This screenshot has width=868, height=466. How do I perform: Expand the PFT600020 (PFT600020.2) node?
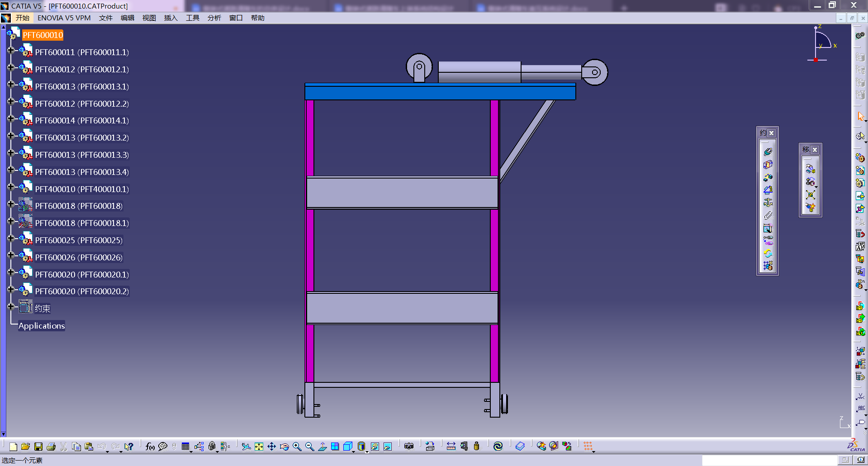click(x=11, y=289)
